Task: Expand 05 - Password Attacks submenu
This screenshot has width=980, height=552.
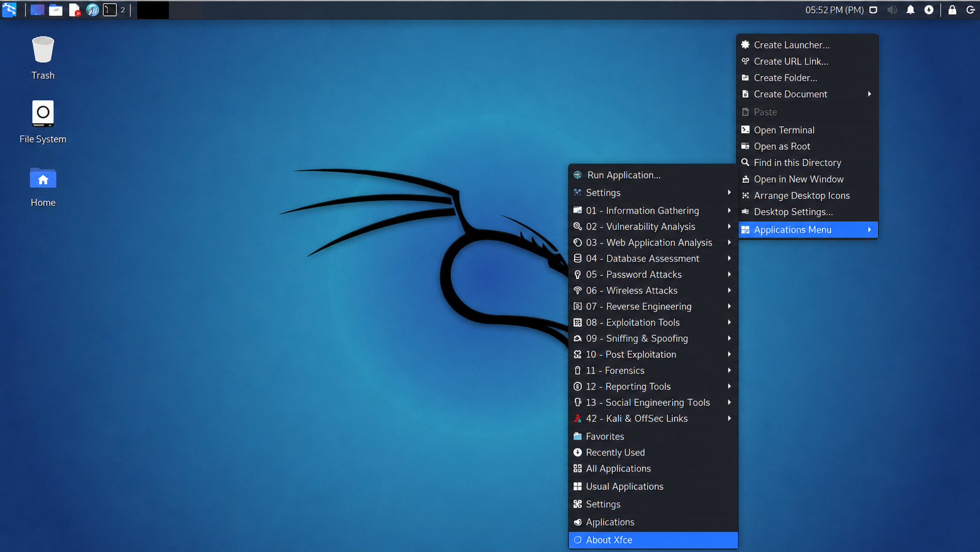Action: tap(653, 275)
